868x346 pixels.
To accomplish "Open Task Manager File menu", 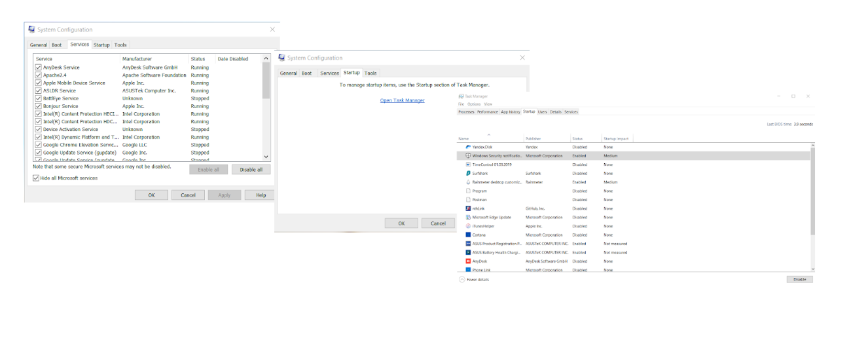I will (461, 104).
